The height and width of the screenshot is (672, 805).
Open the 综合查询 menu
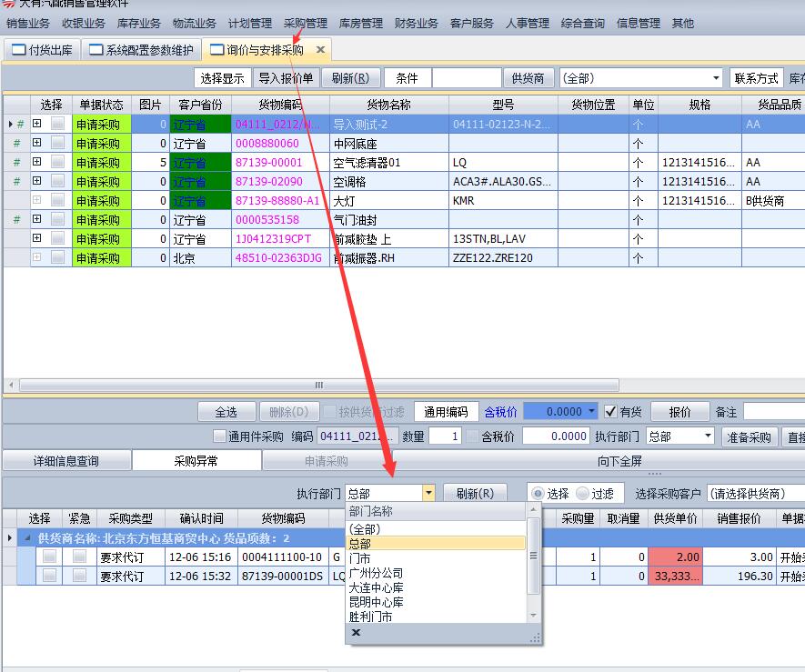pyautogui.click(x=583, y=23)
